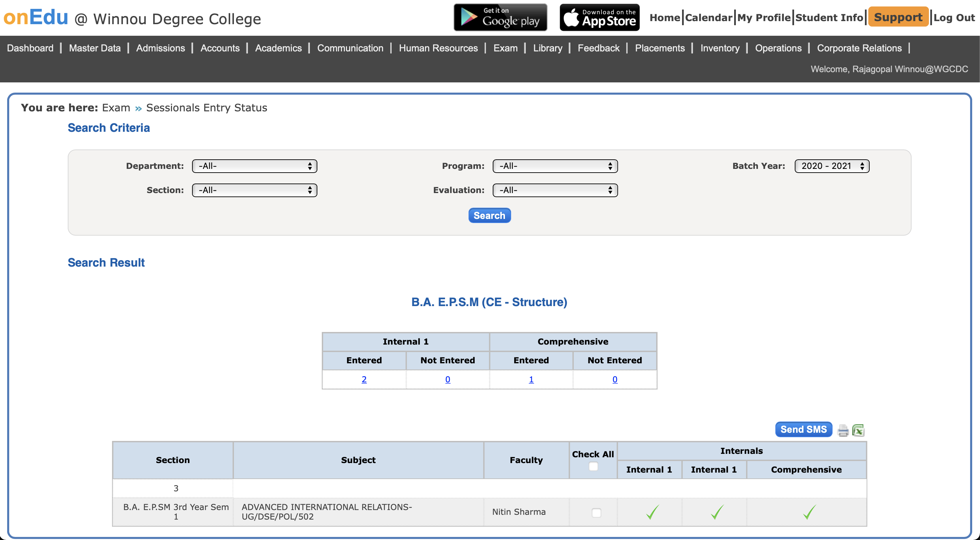
Task: Open the Exam menu
Action: coord(505,48)
